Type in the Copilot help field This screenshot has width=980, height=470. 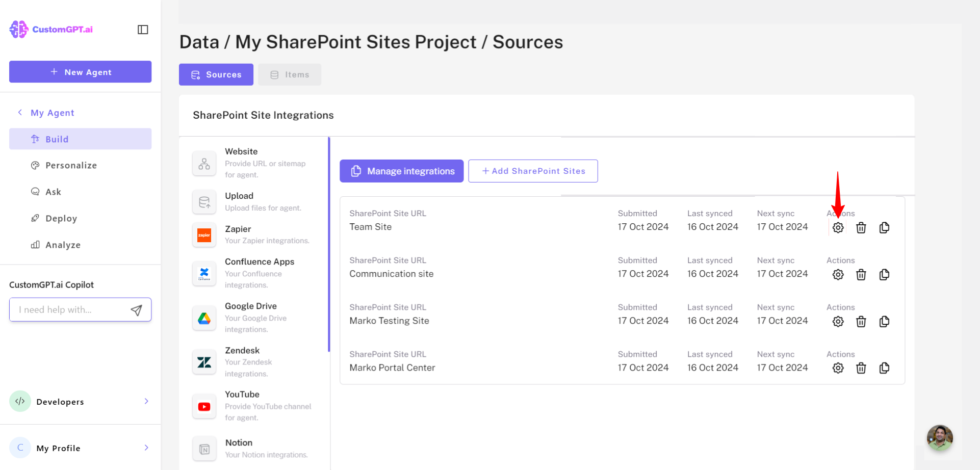tap(69, 310)
